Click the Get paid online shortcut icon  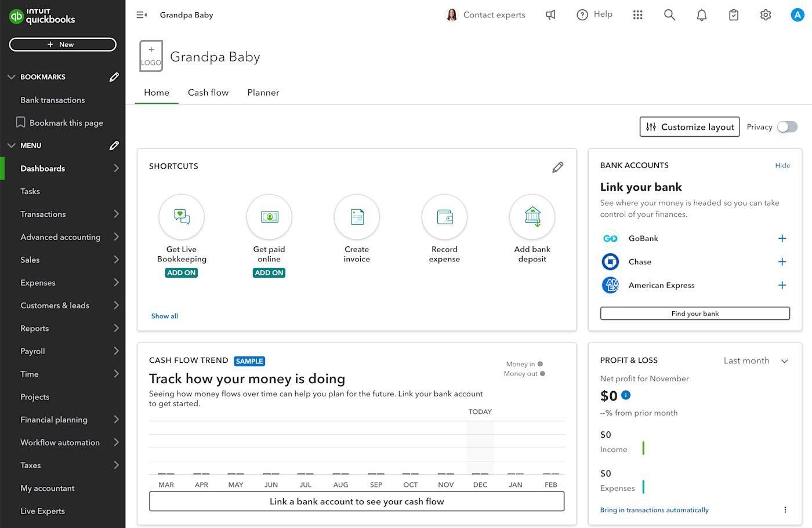[269, 217]
